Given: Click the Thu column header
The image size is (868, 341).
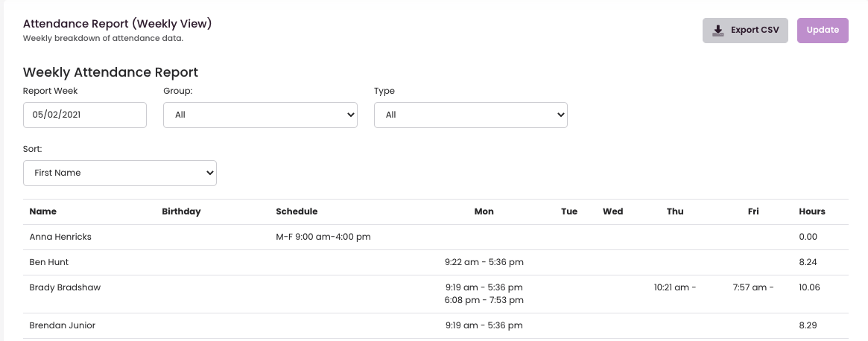Looking at the screenshot, I should [x=675, y=211].
